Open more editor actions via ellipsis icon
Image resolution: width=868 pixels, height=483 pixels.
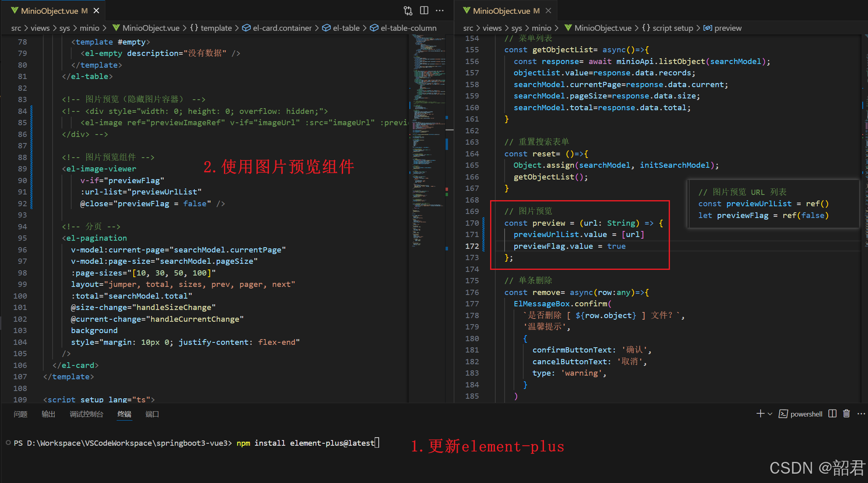pyautogui.click(x=440, y=11)
